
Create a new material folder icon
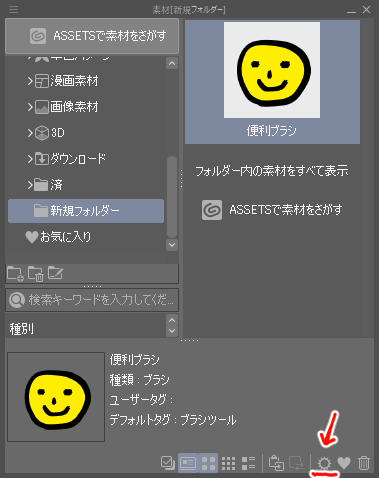tap(15, 274)
